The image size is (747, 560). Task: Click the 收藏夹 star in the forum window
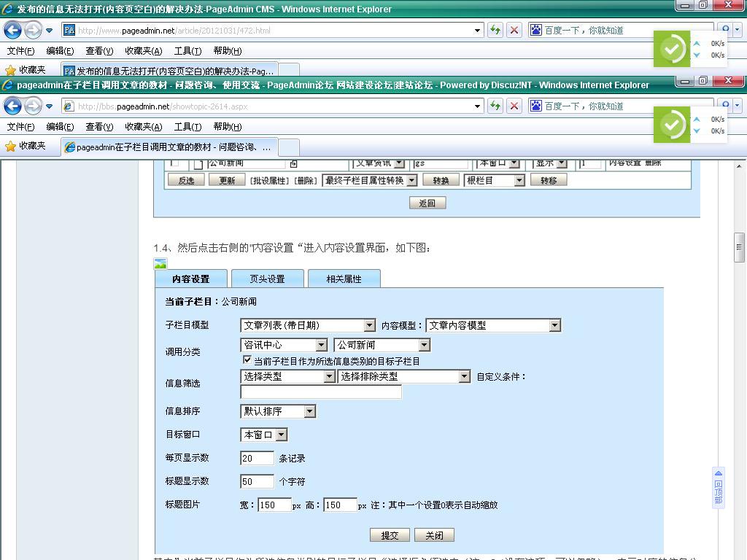pyautogui.click(x=10, y=146)
